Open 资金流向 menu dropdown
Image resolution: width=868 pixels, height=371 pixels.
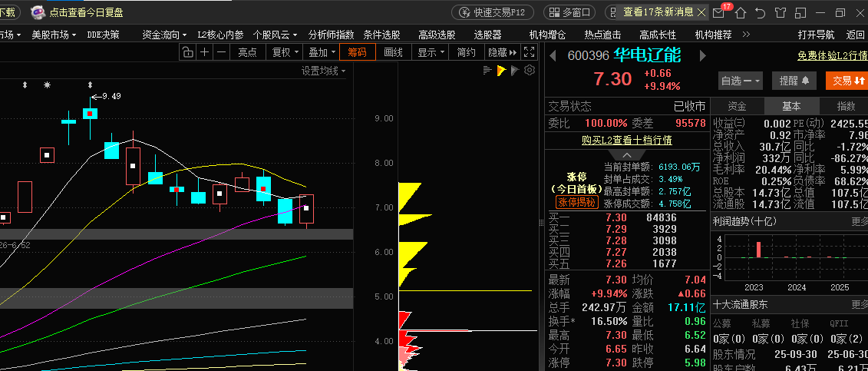(x=164, y=35)
